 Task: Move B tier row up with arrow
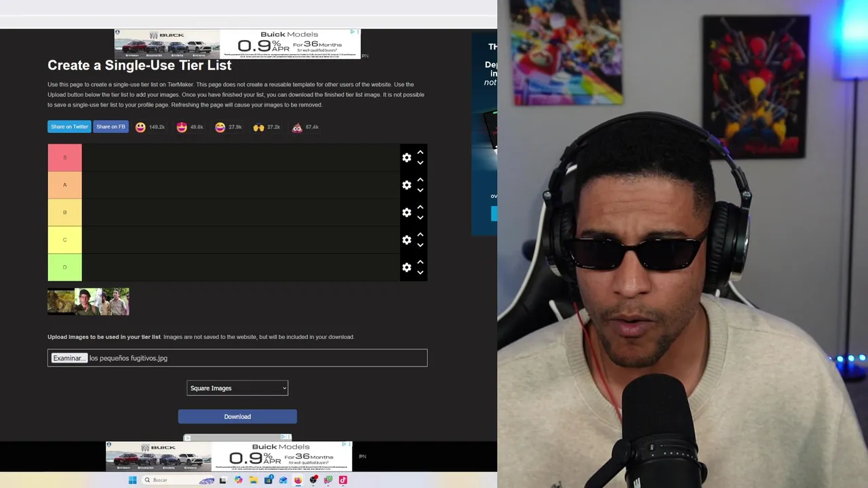click(x=420, y=207)
